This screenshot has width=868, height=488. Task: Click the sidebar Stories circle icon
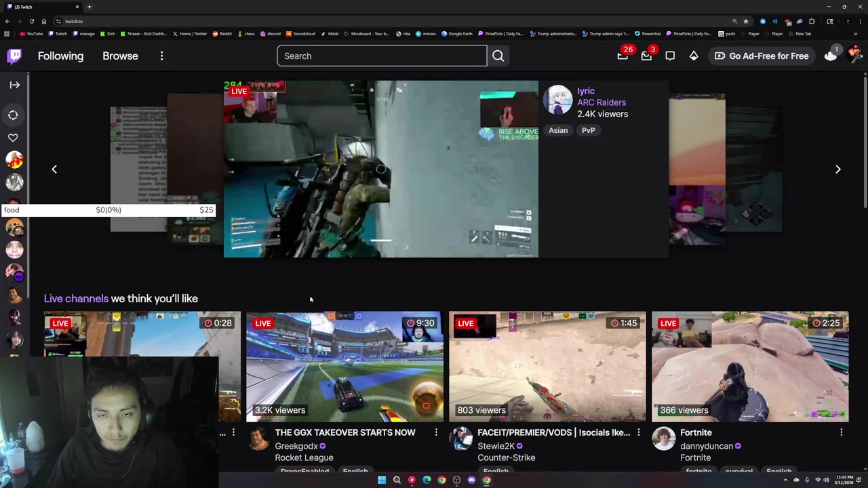[13, 115]
